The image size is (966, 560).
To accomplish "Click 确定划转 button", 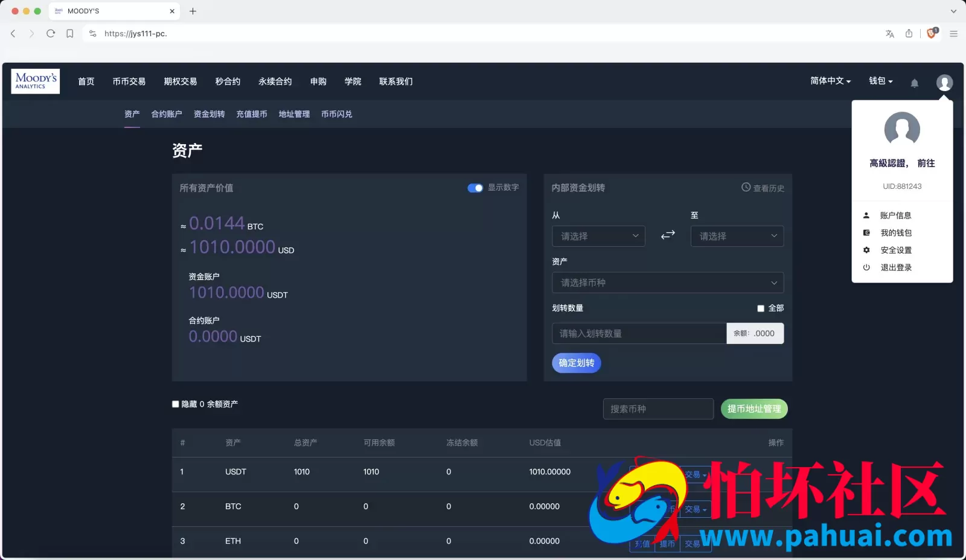I will [577, 363].
